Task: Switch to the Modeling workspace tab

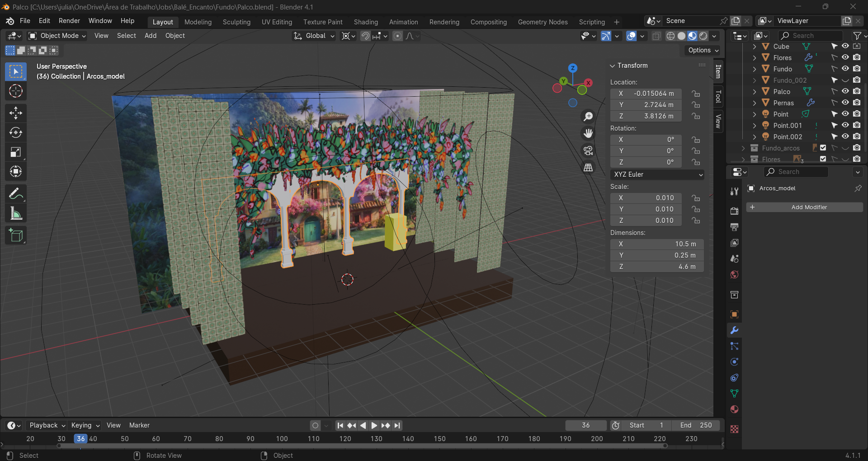Action: pos(198,22)
